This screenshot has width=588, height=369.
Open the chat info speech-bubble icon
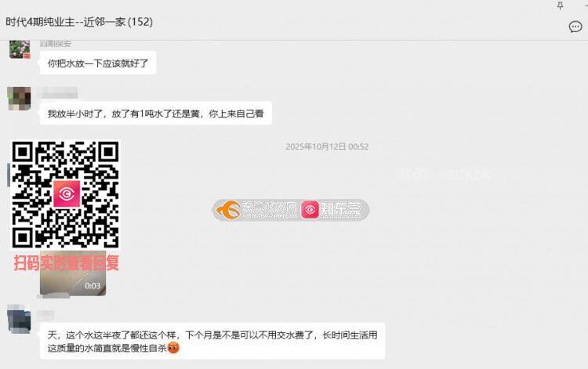[575, 27]
